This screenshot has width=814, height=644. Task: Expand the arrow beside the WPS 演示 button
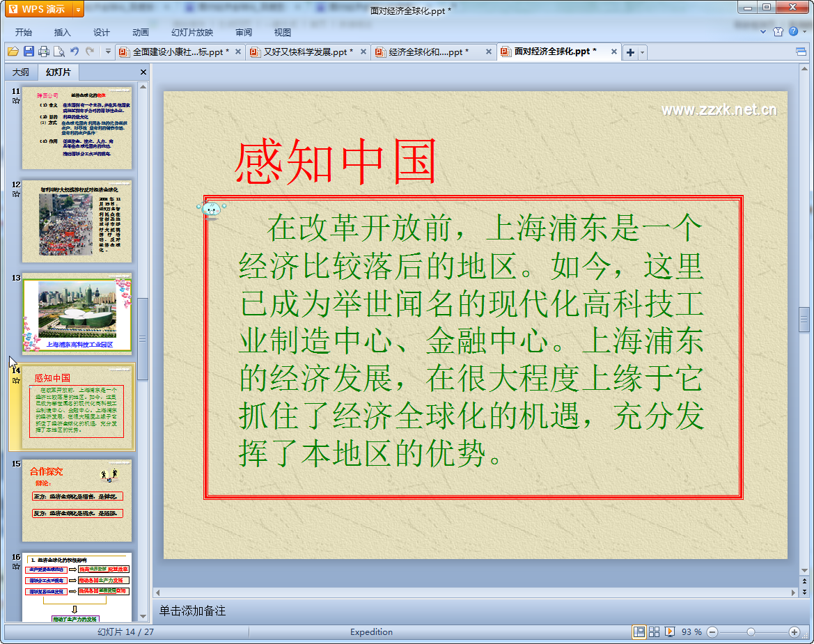pos(79,9)
